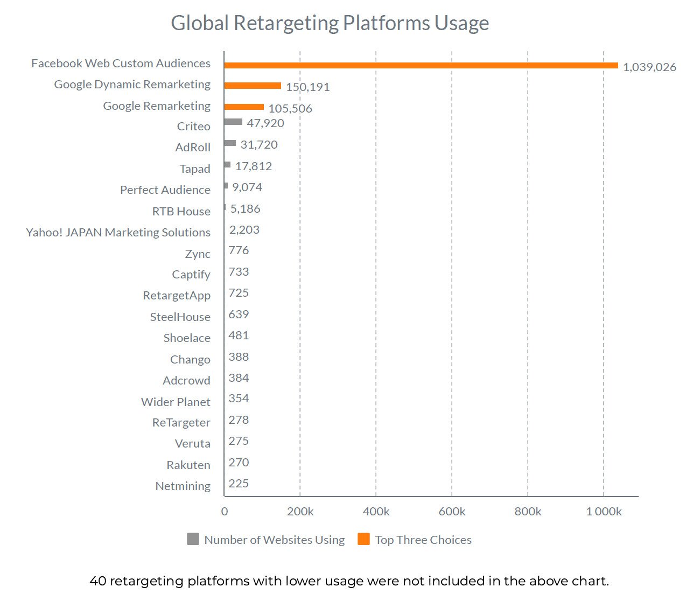The height and width of the screenshot is (615, 700).
Task: Click the value label 31,720
Action: [259, 145]
